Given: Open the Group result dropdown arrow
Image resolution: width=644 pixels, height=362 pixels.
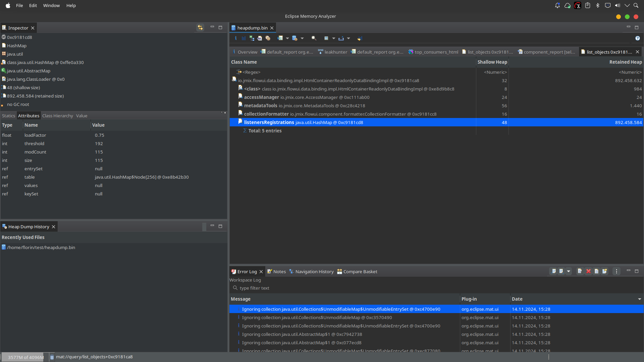Looking at the screenshot, I should (334, 38).
